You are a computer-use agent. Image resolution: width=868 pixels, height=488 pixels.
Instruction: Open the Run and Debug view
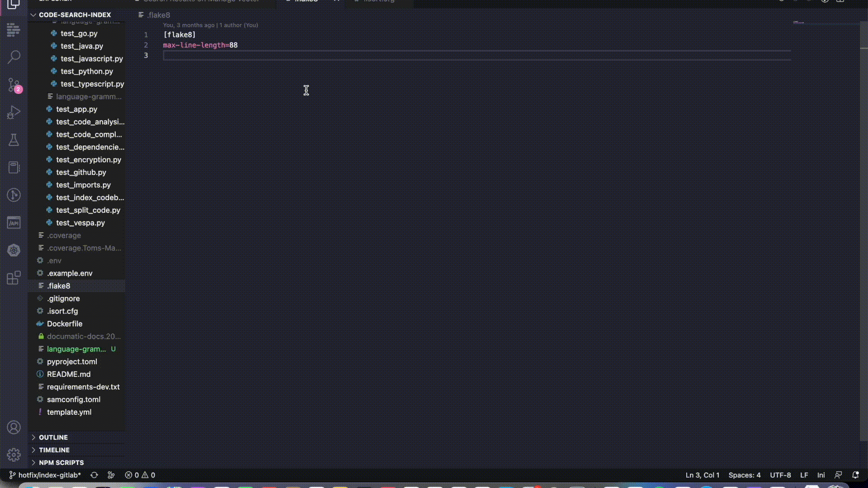click(x=14, y=113)
